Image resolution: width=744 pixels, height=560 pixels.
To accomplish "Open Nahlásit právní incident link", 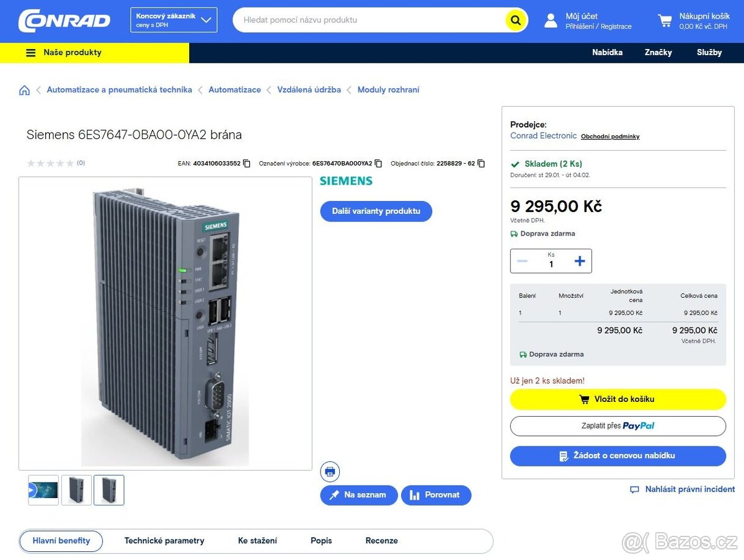I will click(x=683, y=489).
